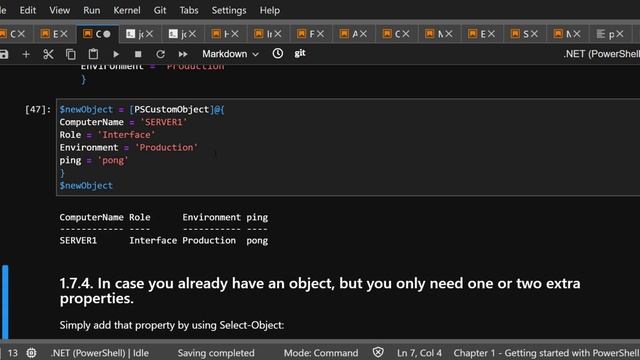Click the [47]: cell execution prompt
The width and height of the screenshot is (640, 360).
(x=38, y=109)
